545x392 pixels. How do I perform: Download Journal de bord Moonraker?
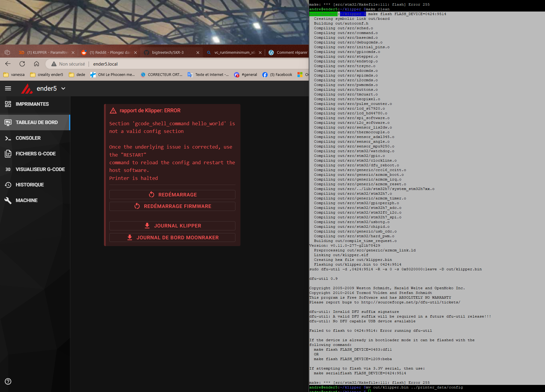click(x=172, y=238)
